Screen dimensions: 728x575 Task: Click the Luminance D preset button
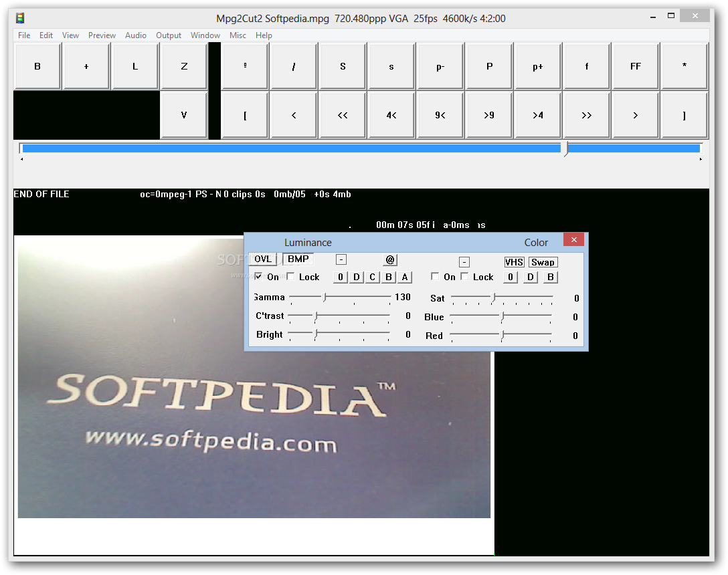[357, 277]
